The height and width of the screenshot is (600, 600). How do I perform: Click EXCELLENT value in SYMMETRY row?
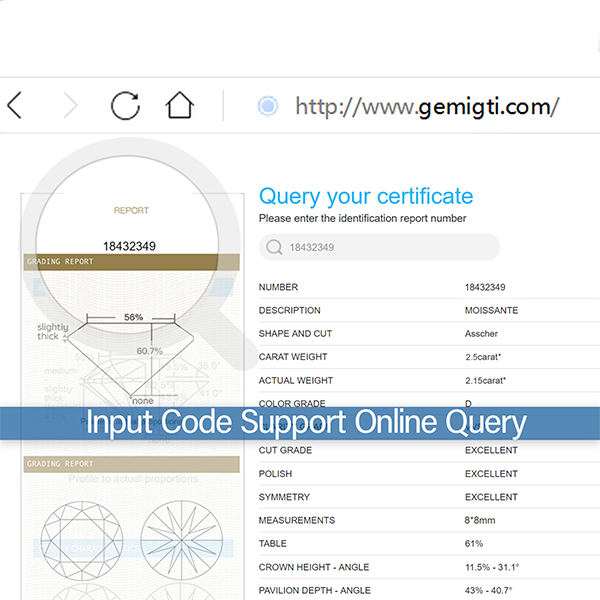tap(491, 497)
